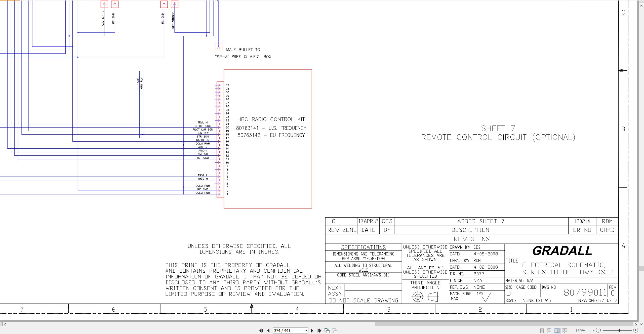The image size is (644, 334).
Task: Click the zoom slider handle
Action: click(619, 330)
